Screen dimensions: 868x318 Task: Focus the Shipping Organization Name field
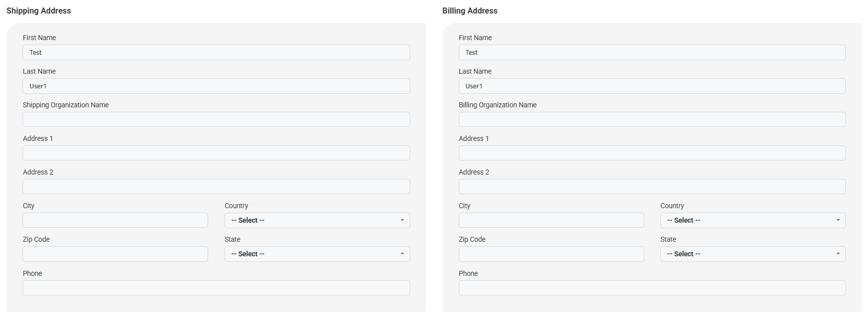[x=216, y=119]
